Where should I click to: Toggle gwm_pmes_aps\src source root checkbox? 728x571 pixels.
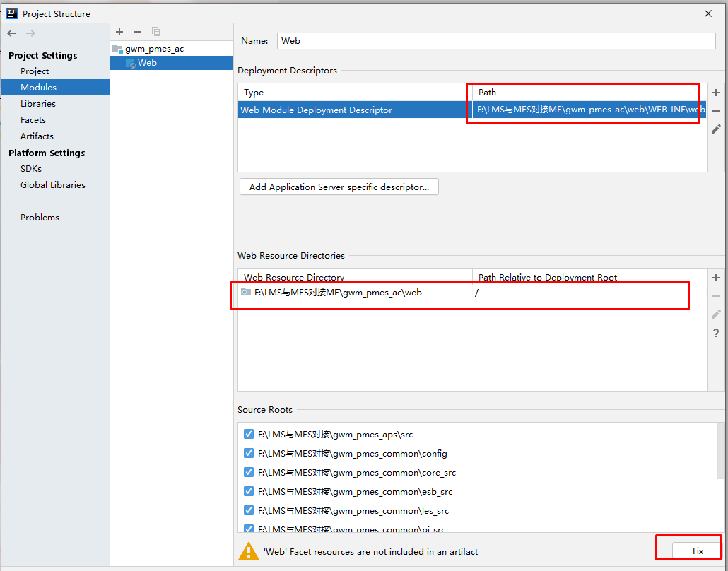(248, 434)
